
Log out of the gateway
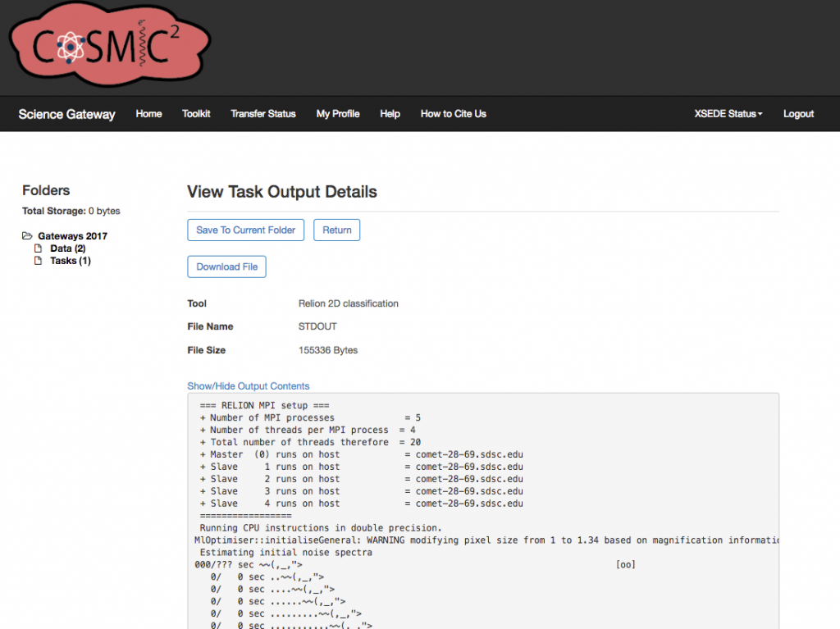tap(797, 114)
